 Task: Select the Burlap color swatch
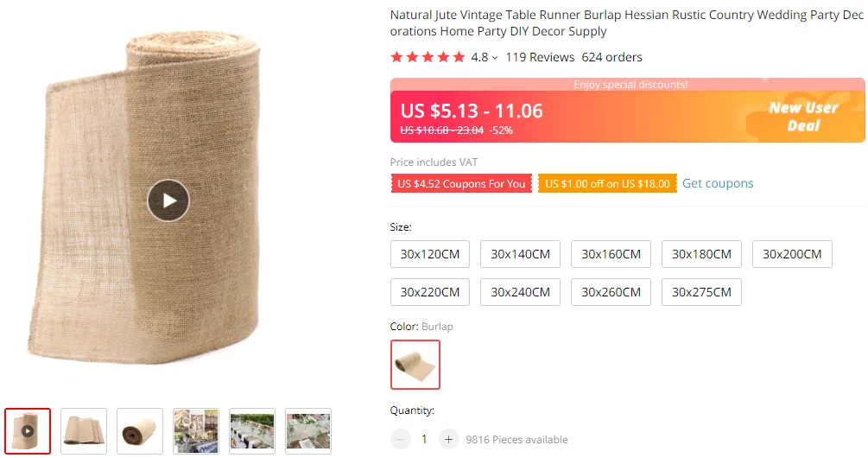coord(415,365)
